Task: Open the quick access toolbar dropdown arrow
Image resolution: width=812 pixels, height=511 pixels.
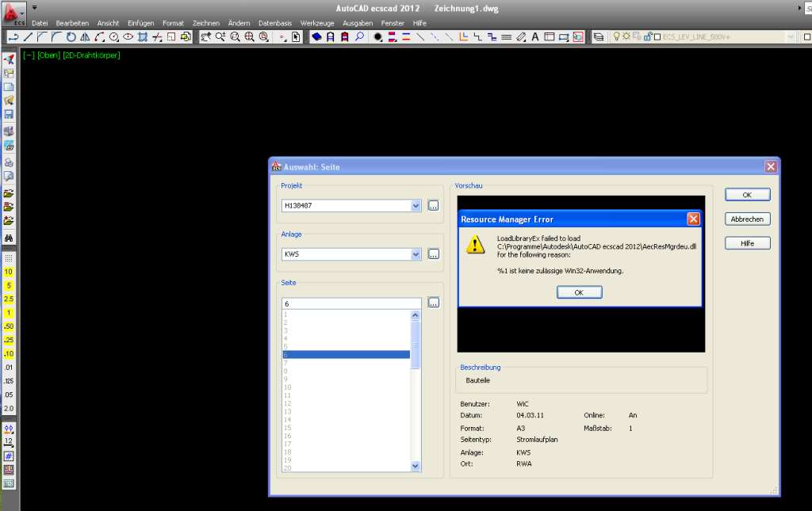Action: click(35, 8)
